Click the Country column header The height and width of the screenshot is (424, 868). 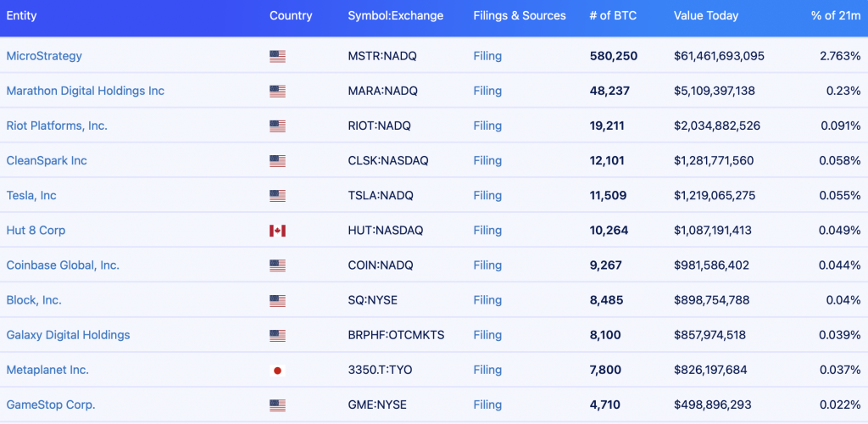[x=291, y=15]
